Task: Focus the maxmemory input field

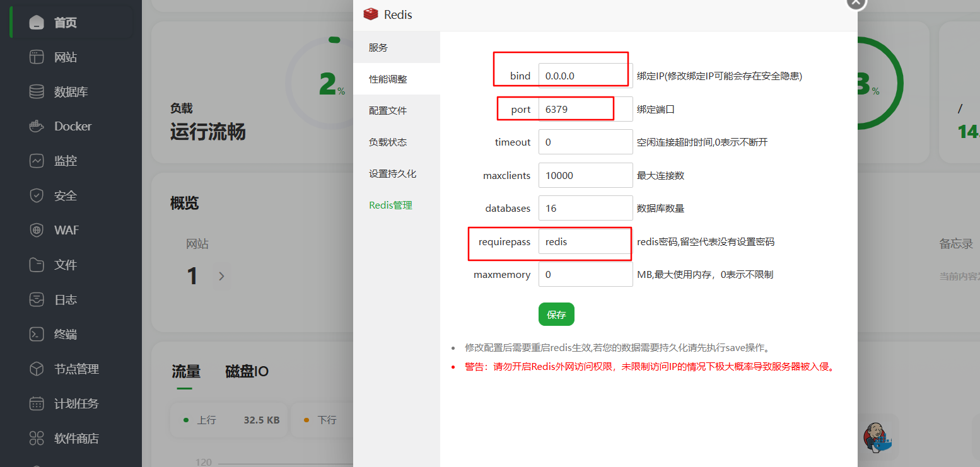Action: (x=586, y=274)
